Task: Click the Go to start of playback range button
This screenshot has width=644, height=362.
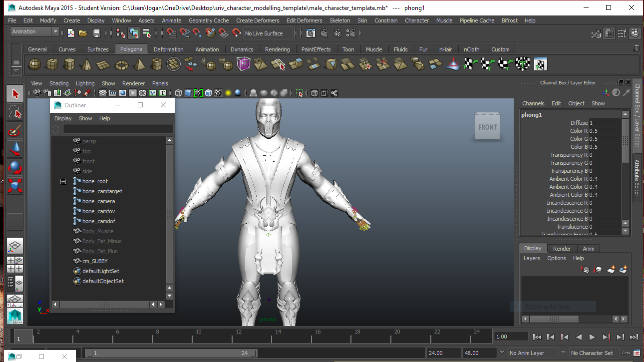Action: tap(537, 337)
